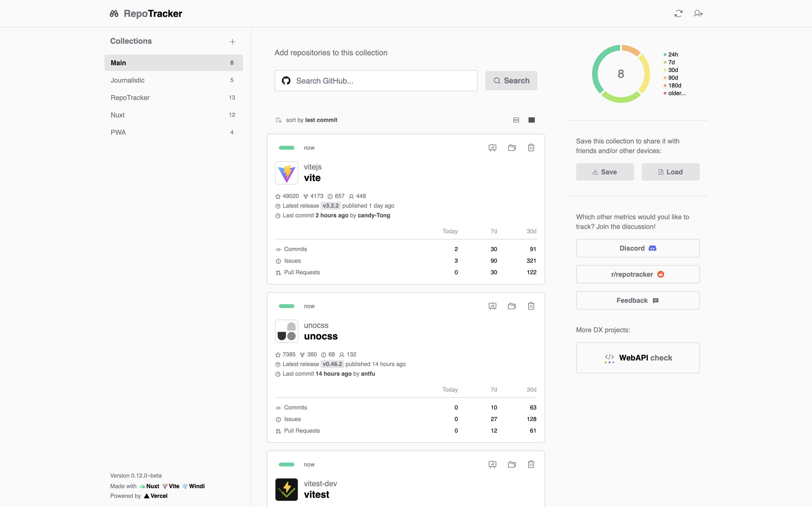
Task: Open presentation chart icon on unocss card
Action: click(492, 306)
